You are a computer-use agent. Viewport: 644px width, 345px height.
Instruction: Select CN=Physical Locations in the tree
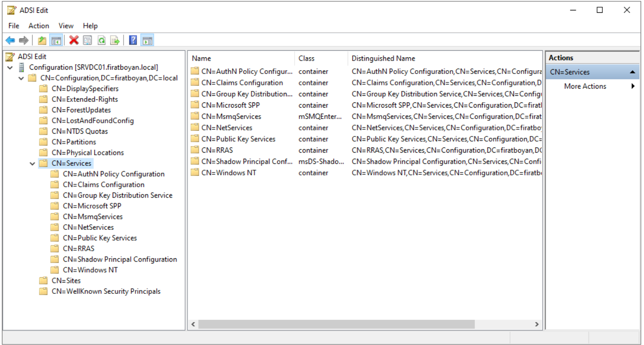(x=88, y=153)
